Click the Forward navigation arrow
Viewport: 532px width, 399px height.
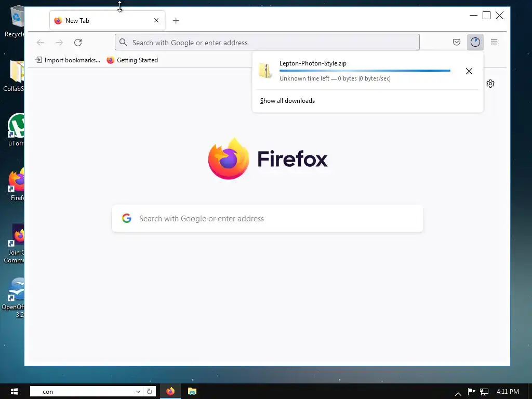[59, 43]
